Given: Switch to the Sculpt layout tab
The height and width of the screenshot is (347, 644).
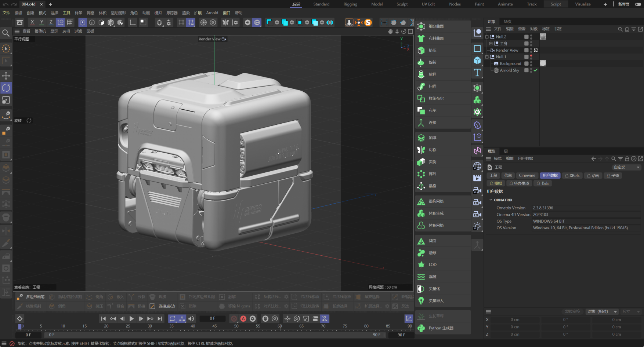Looking at the screenshot, I should coord(402,4).
